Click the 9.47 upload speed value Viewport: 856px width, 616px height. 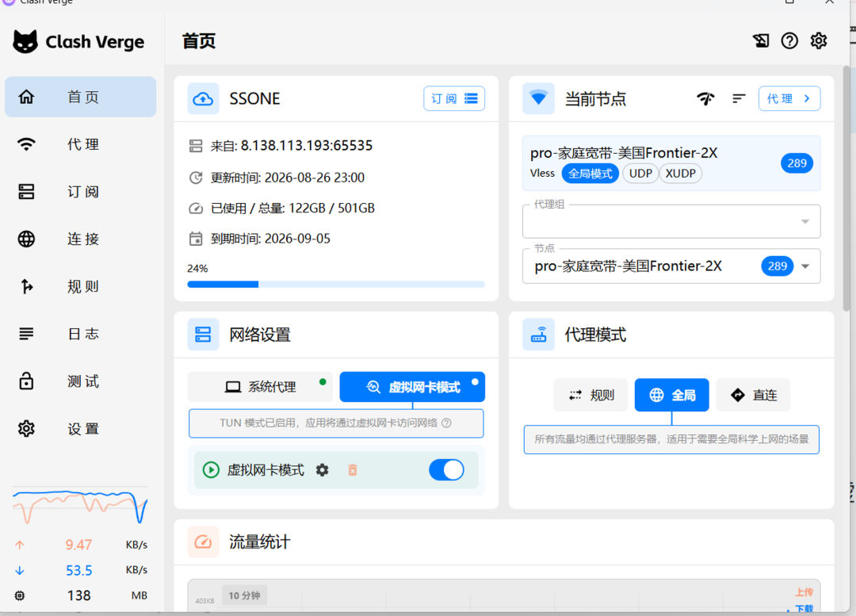[x=78, y=545]
